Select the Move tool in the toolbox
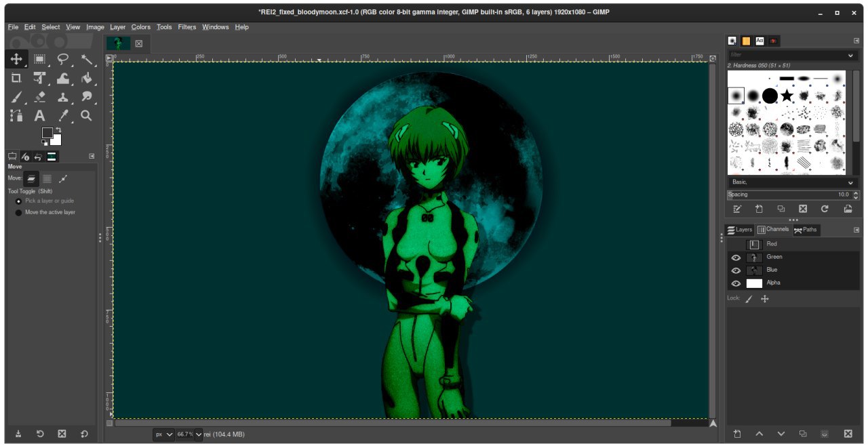The width and height of the screenshot is (868, 448). 17,59
